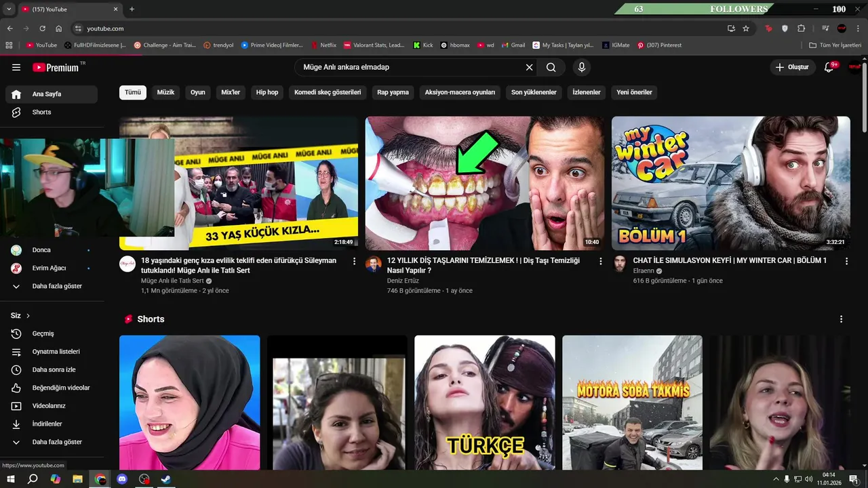Image resolution: width=868 pixels, height=488 pixels.
Task: Select the Aksiyon-macera oyunları chip
Action: [x=460, y=92]
